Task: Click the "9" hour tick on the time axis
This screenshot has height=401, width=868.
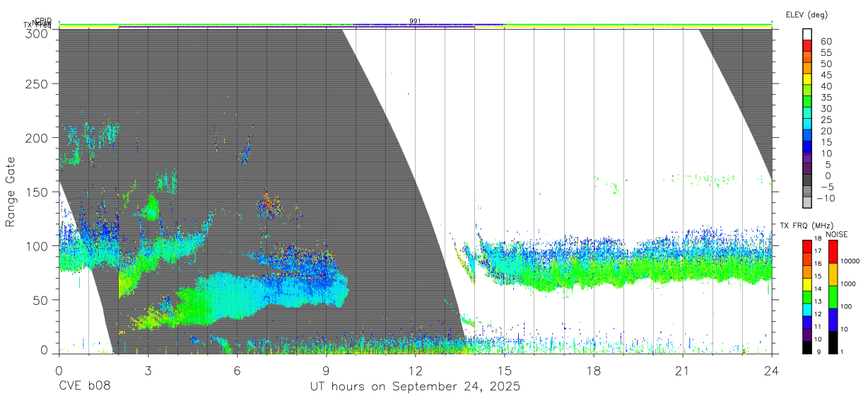Action: point(326,370)
